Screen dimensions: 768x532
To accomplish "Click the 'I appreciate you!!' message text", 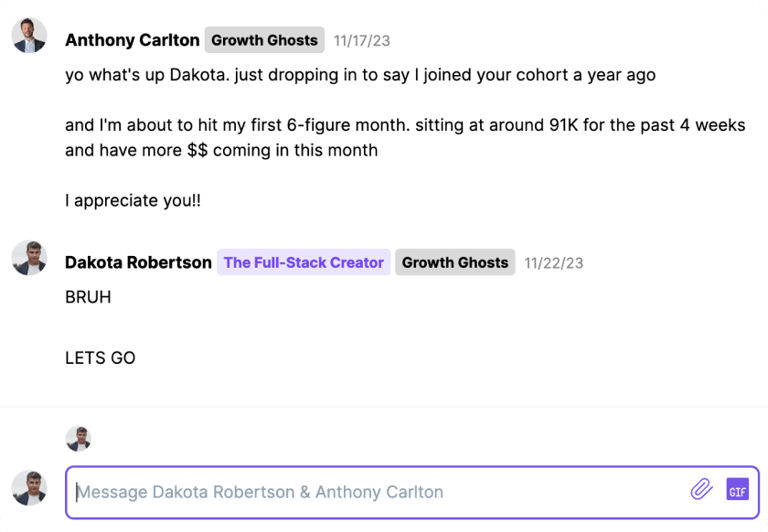I will coord(133,200).
